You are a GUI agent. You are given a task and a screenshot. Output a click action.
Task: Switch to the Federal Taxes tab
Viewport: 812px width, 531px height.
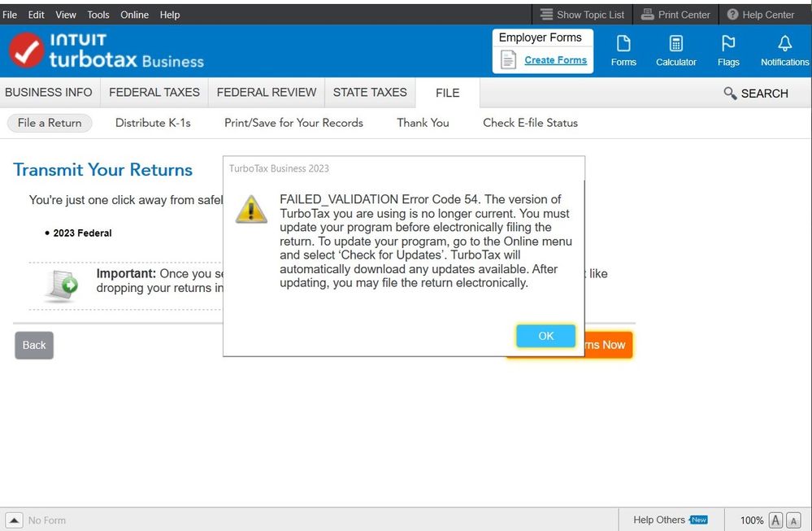coord(154,92)
